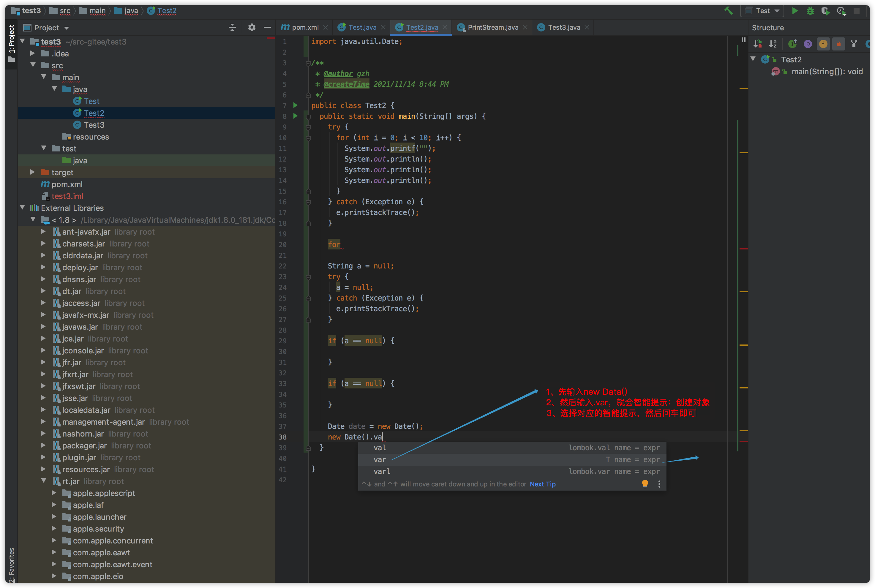Image resolution: width=875 pixels, height=588 pixels.
Task: Run Test with Coverage
Action: click(825, 11)
